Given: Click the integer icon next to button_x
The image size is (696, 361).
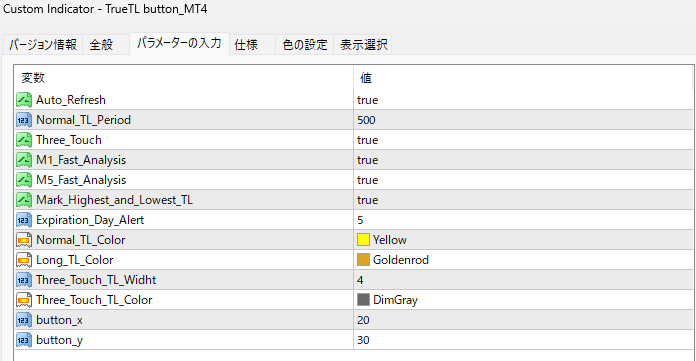Looking at the screenshot, I should pyautogui.click(x=24, y=320).
